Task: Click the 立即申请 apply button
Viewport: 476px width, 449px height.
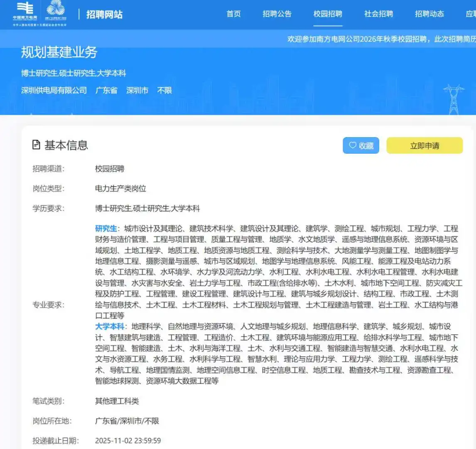Action: pos(424,146)
